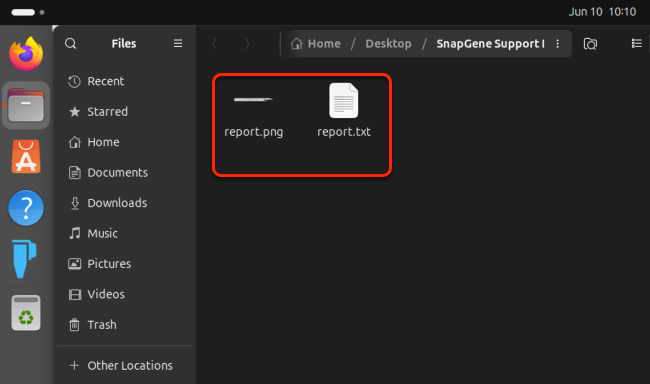Open Starred in the sidebar
Viewport: 650px width, 384px height.
124,112
